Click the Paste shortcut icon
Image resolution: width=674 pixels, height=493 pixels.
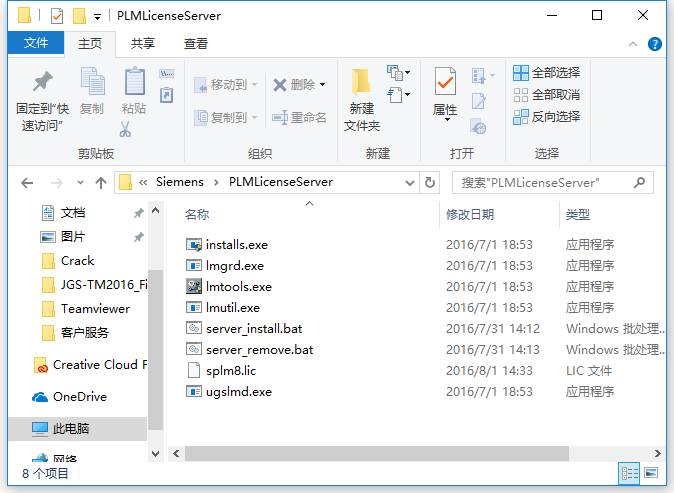166,95
